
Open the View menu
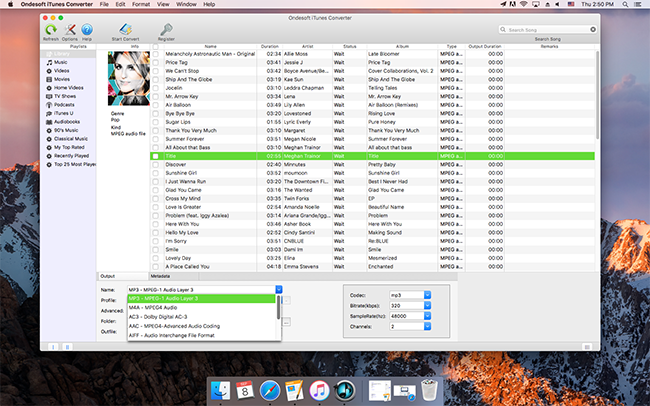tap(163, 4)
